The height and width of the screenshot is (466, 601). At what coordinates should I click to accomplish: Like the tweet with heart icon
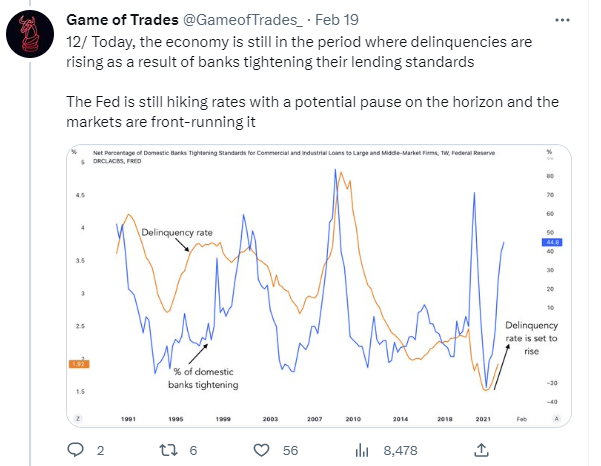[262, 451]
